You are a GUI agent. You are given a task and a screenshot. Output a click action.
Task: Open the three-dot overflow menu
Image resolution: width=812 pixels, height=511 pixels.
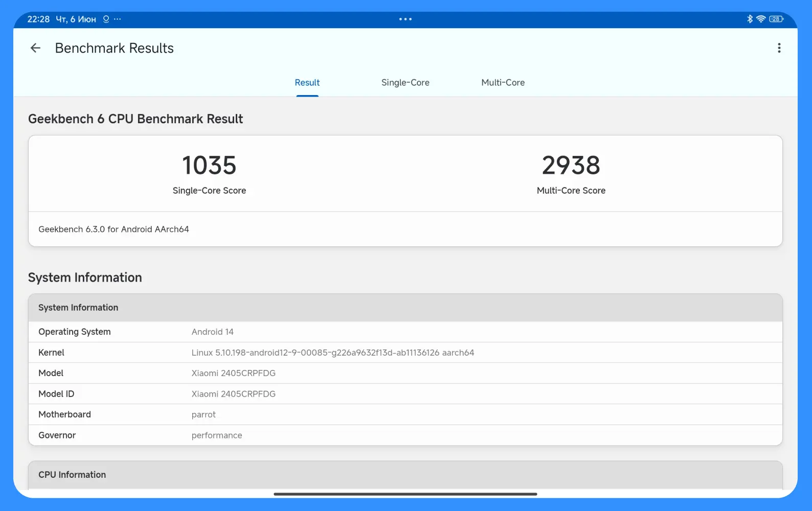779,48
